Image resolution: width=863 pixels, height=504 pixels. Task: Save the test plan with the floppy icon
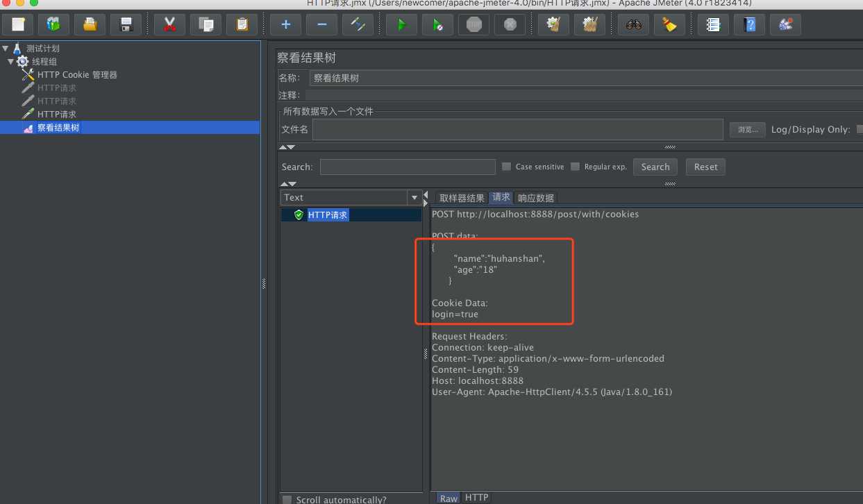[126, 24]
